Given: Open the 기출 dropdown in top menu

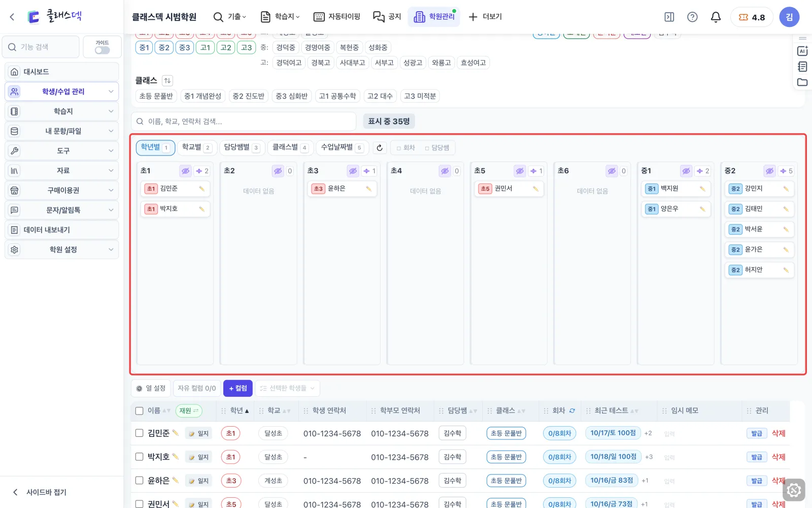Looking at the screenshot, I should [x=230, y=17].
